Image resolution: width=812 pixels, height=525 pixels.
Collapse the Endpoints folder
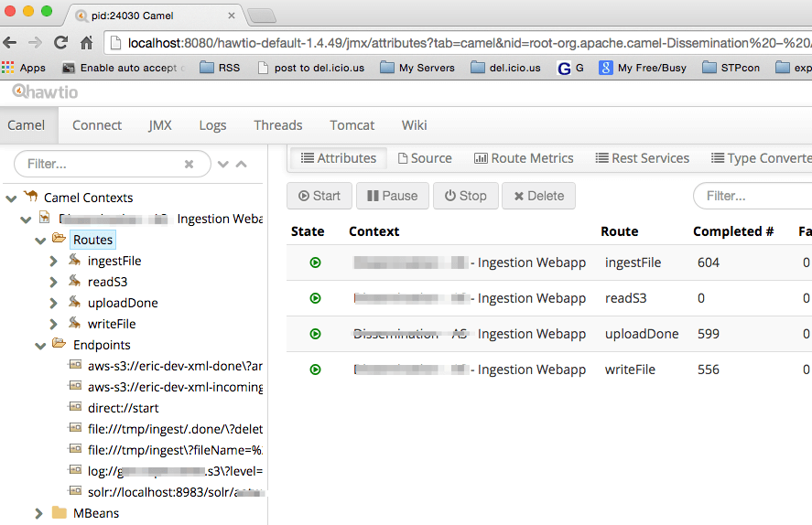coord(40,346)
